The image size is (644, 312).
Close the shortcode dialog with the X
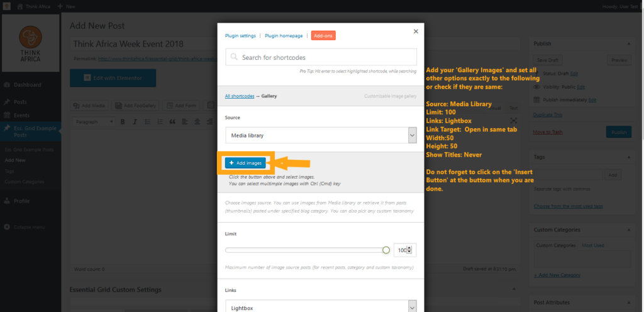(416, 31)
